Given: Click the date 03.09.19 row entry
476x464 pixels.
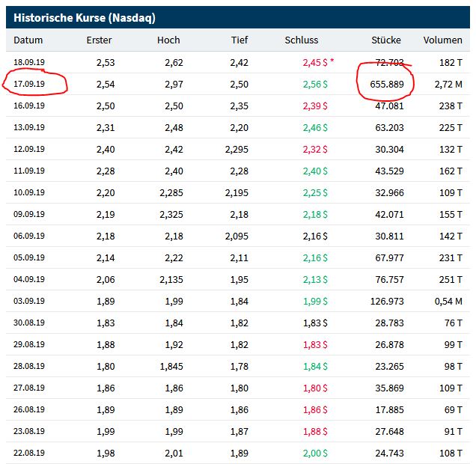Looking at the screenshot, I should [30, 302].
